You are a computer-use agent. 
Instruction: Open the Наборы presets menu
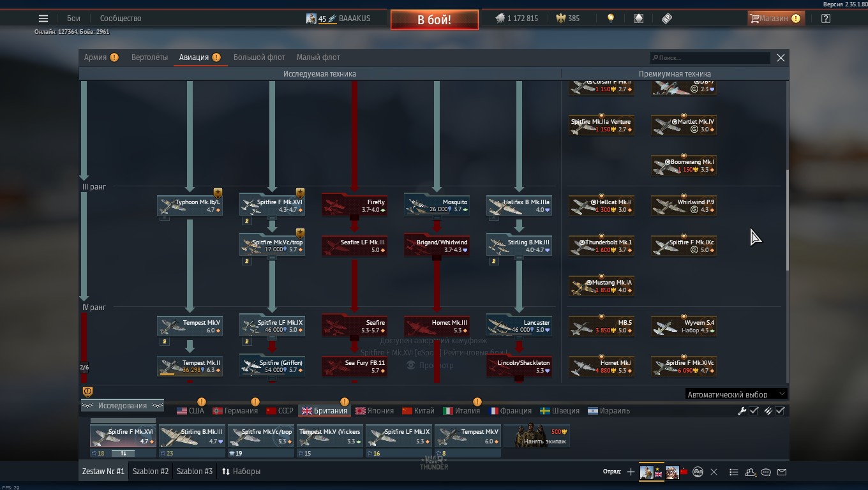[241, 471]
